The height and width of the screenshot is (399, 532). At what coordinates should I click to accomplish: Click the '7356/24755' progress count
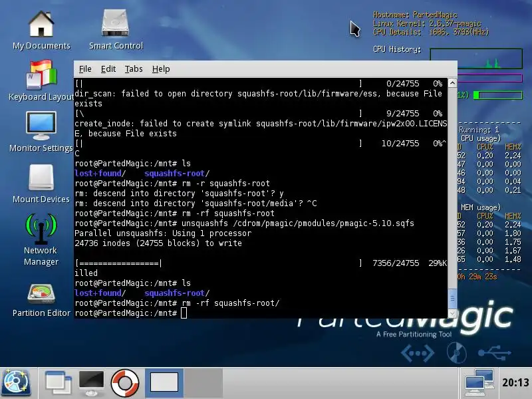pos(396,263)
